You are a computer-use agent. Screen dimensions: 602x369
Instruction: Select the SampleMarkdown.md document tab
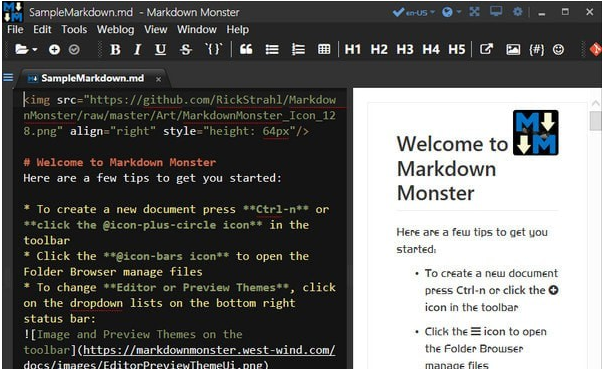tap(93, 78)
